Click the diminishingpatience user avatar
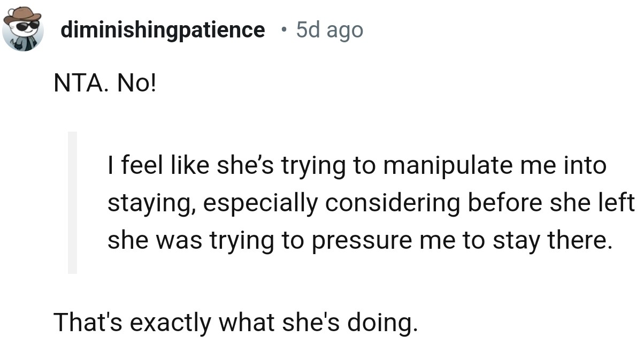644x344 pixels. 22,29
